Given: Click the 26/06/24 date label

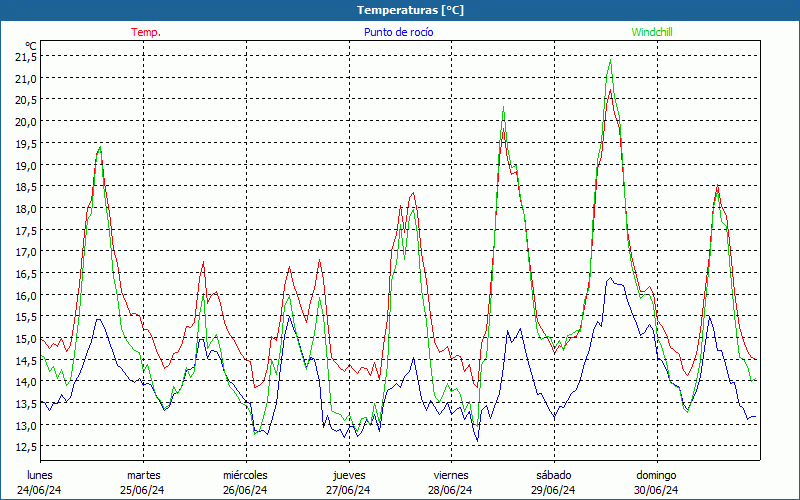Looking at the screenshot, I should [245, 490].
